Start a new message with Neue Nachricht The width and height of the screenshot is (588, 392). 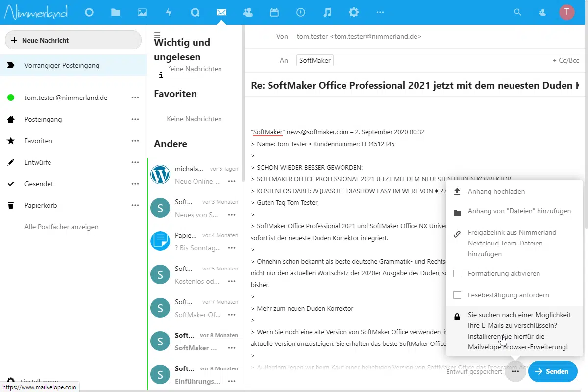(x=73, y=40)
